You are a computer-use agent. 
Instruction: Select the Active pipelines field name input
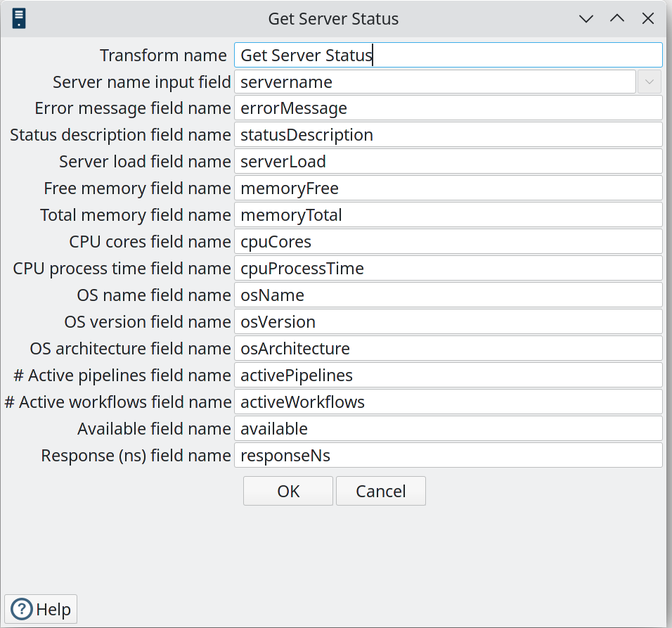click(x=448, y=376)
